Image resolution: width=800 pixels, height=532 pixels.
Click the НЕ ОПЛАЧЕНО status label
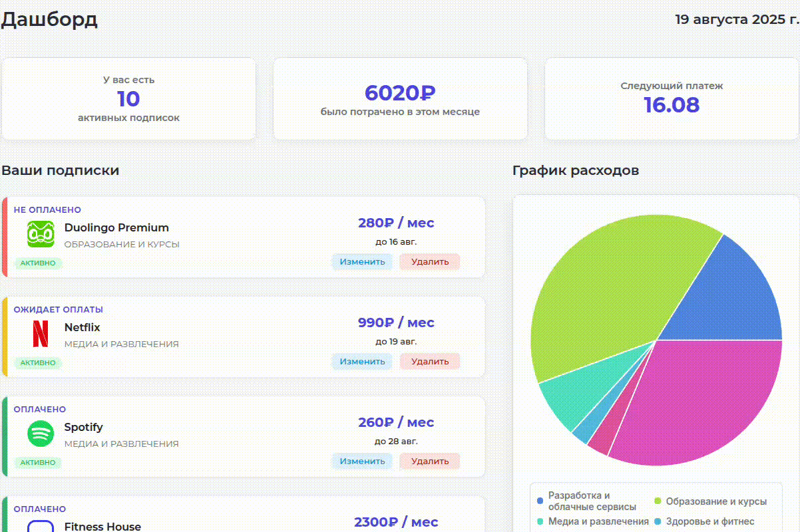pyautogui.click(x=47, y=209)
